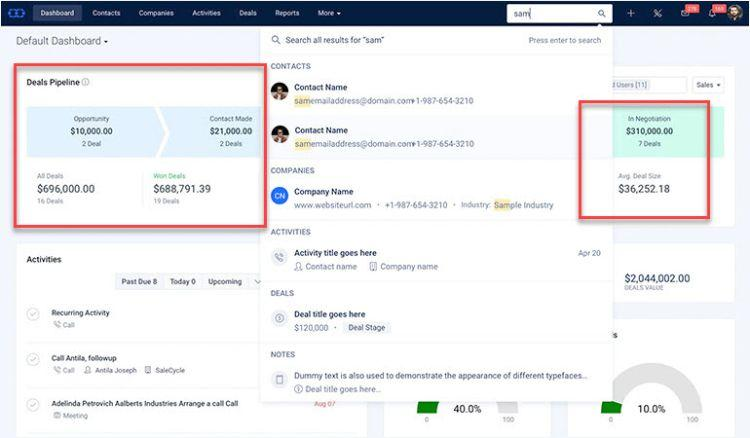Click the search magnifier in top search box

(x=601, y=13)
